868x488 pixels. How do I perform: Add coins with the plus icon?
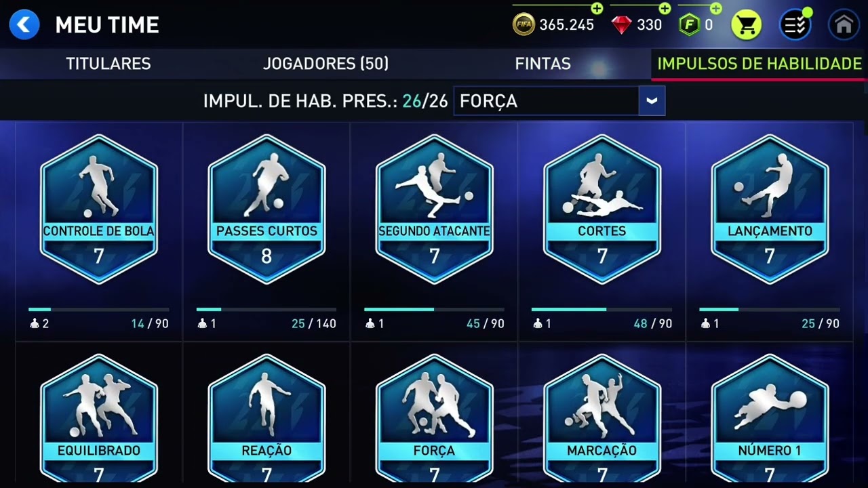(x=597, y=8)
